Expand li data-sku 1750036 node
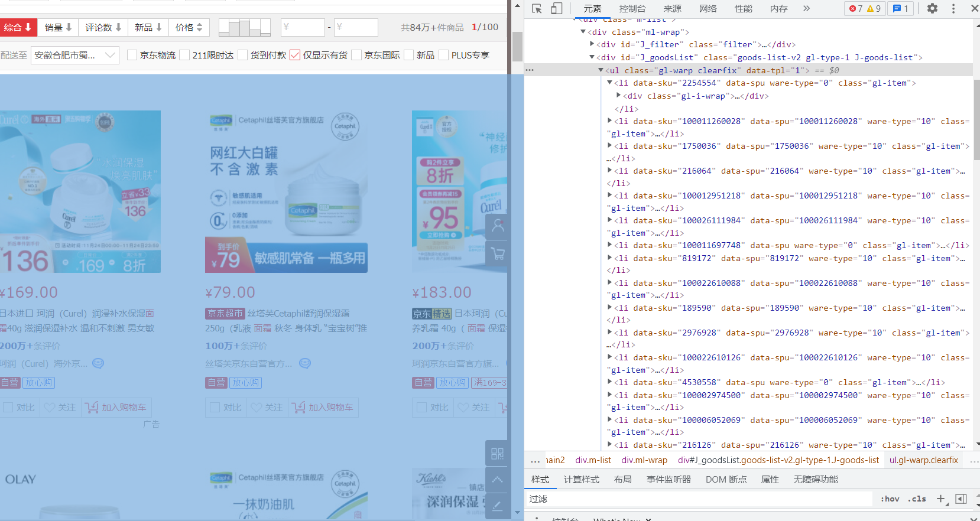This screenshot has width=980, height=521. (610, 146)
